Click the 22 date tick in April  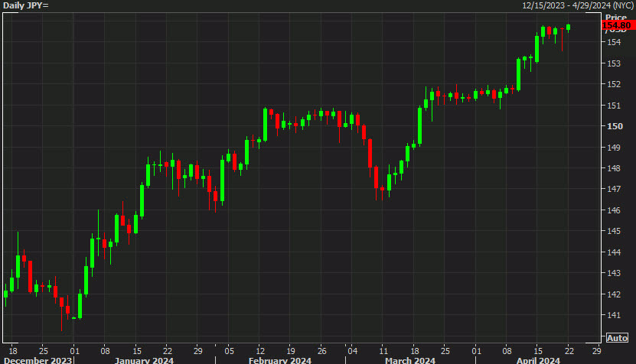tap(569, 351)
